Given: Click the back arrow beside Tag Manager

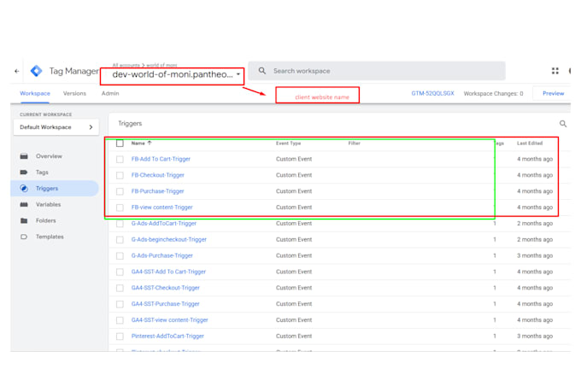Looking at the screenshot, I should pos(17,71).
